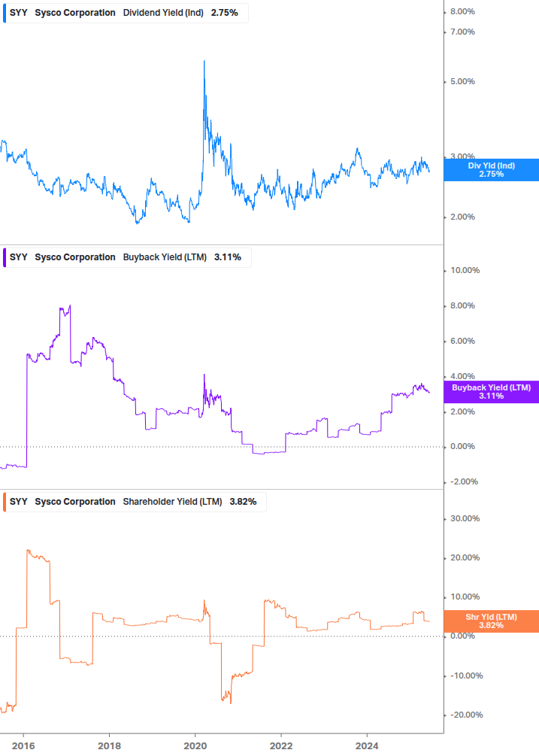Click the 5.00% tick on dividend yield axis
This screenshot has width=539, height=756.
(x=462, y=81)
